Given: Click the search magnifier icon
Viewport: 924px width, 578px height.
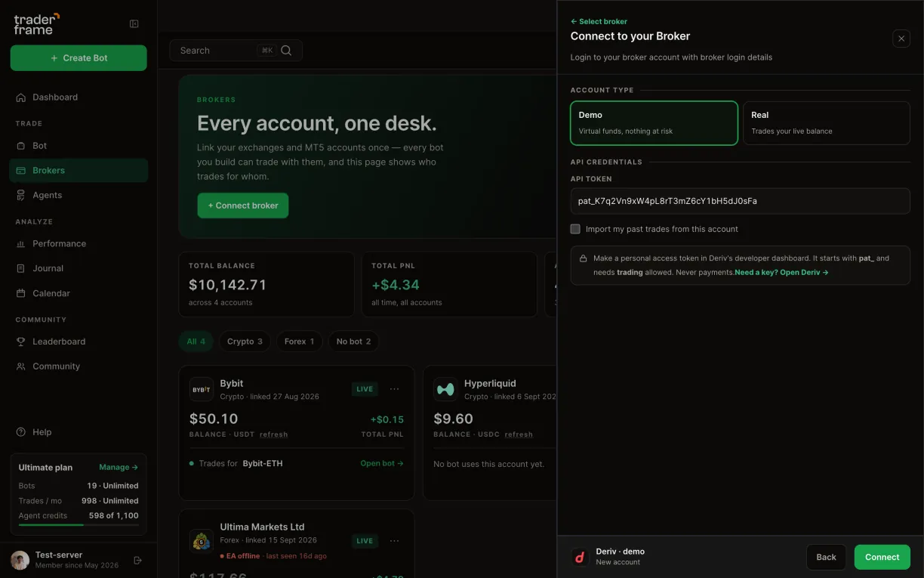Looking at the screenshot, I should coord(286,51).
